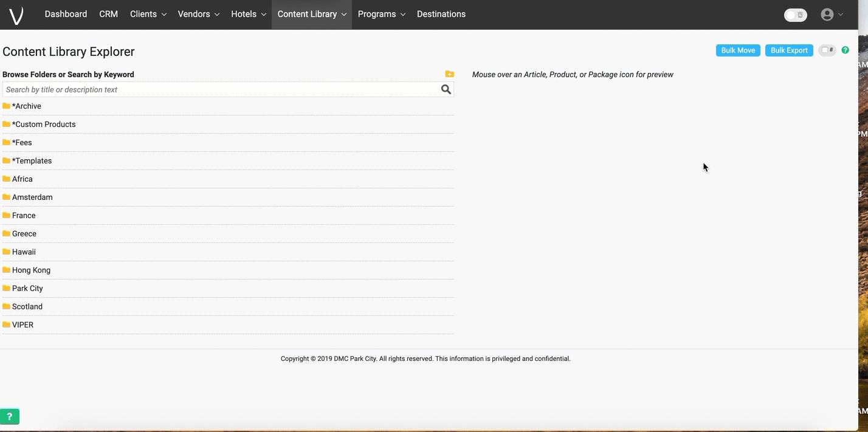Select the Scotland folder name
The image size is (868, 432).
tap(27, 307)
